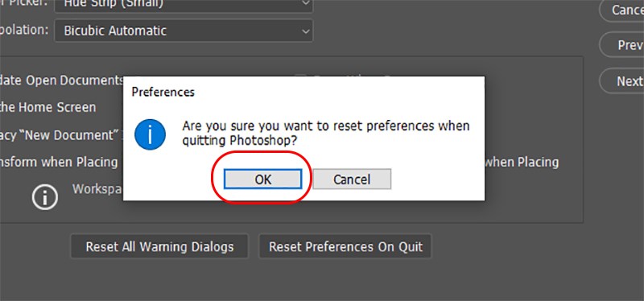The image size is (644, 301).
Task: Click the arrow on the Bicubic Automatic dropdown
Action: tap(305, 31)
